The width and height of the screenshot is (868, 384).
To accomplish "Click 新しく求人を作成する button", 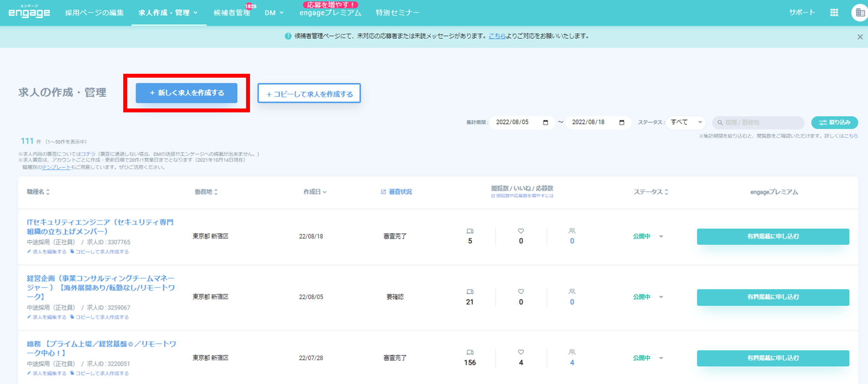I will [187, 93].
